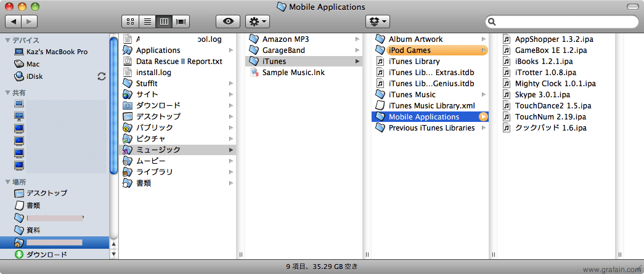The width and height of the screenshot is (644, 274).
Task: Go forward with the right arrow button
Action: (x=29, y=22)
